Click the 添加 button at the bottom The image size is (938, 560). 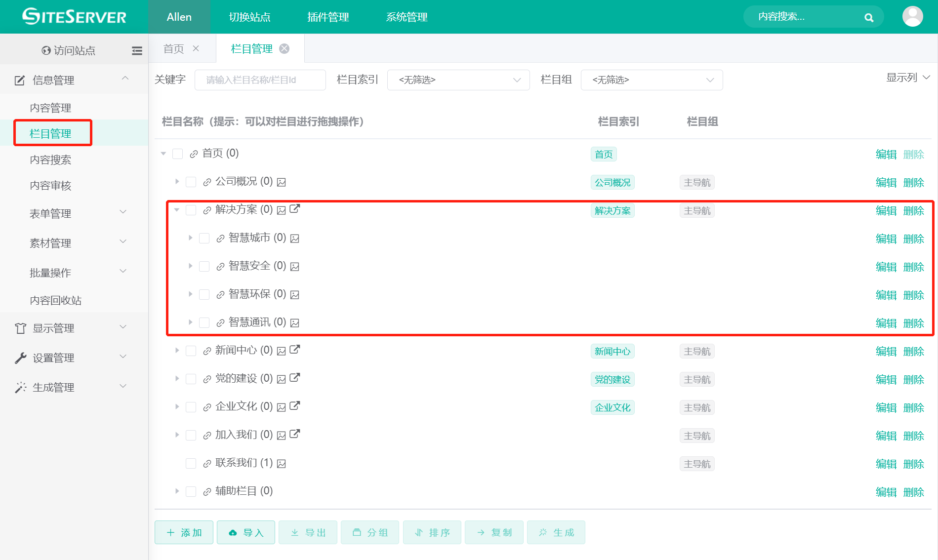click(183, 532)
